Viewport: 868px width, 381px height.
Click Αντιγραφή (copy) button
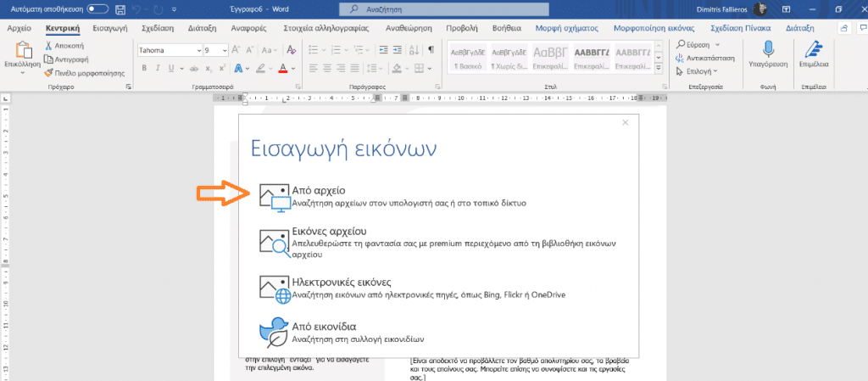[66, 59]
